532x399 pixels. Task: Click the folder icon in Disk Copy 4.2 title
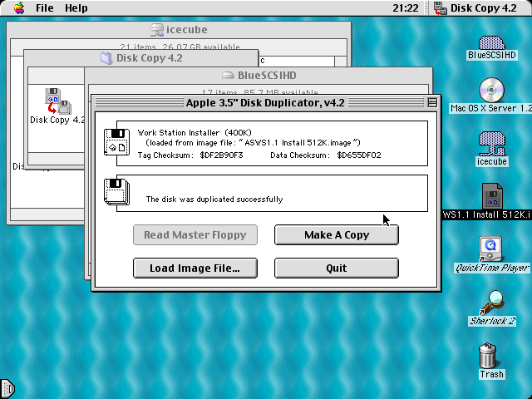click(106, 58)
